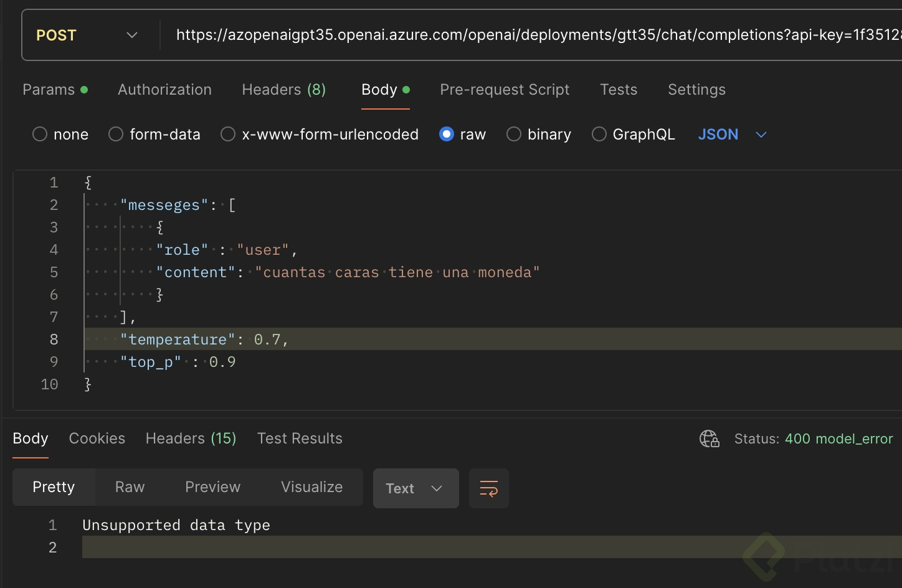Viewport: 902px width, 588px height.
Task: Select the binary body radio button
Action: (x=514, y=135)
